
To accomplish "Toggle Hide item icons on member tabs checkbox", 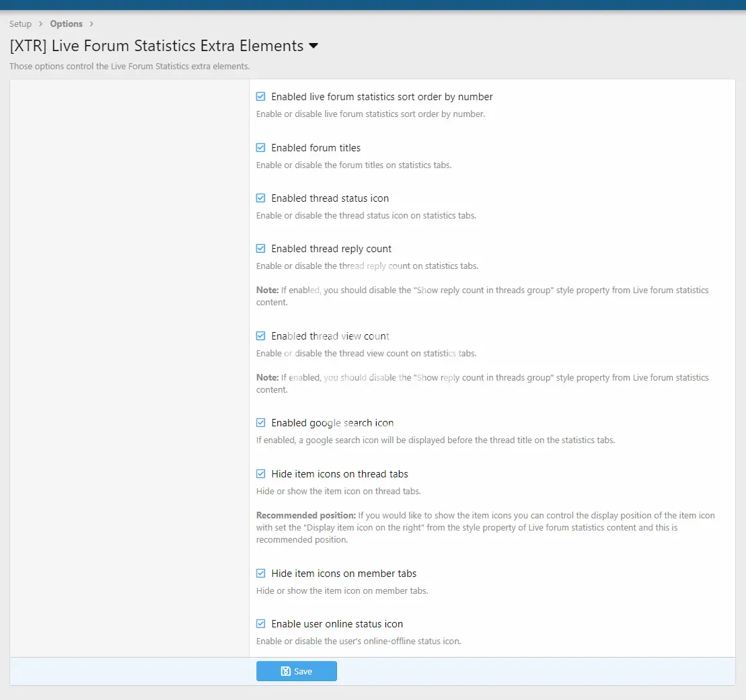I will [261, 574].
